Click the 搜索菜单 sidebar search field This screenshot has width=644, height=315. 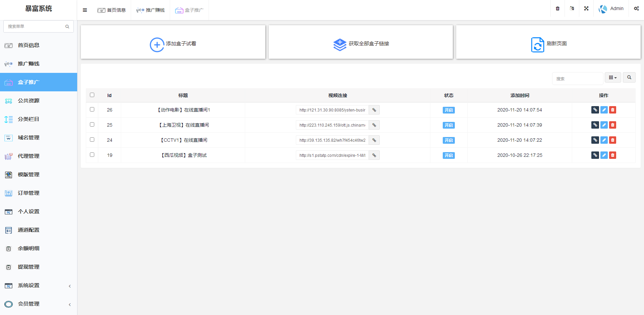tap(35, 27)
